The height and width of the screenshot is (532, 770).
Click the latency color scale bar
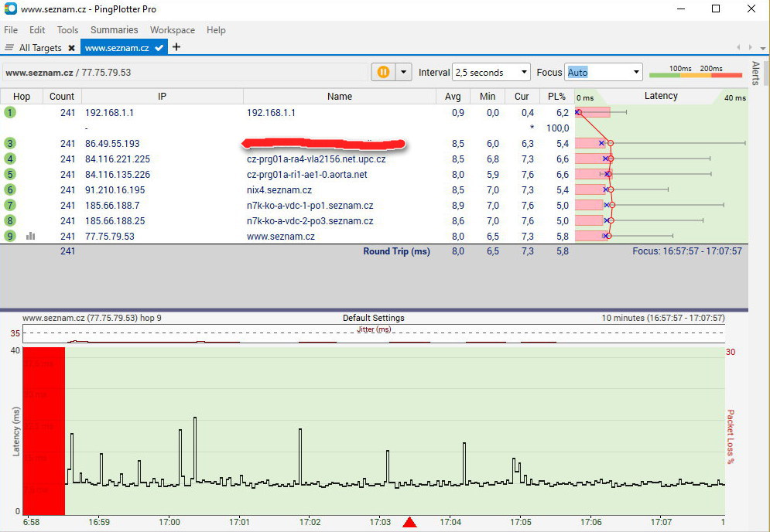click(x=694, y=75)
